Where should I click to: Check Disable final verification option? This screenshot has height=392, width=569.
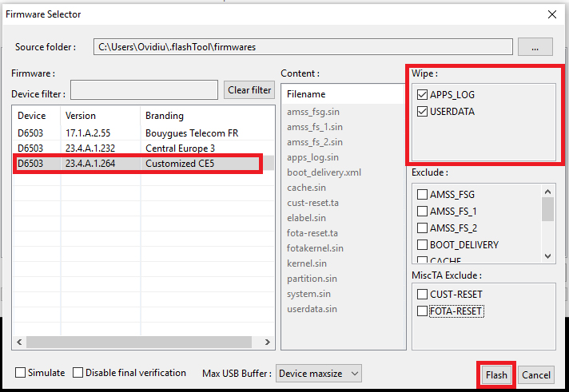(78, 373)
